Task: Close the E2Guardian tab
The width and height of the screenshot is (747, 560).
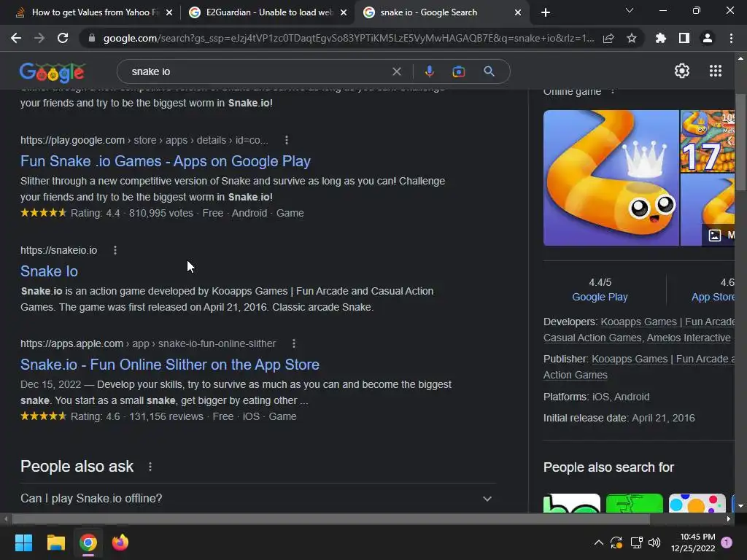Action: [344, 13]
